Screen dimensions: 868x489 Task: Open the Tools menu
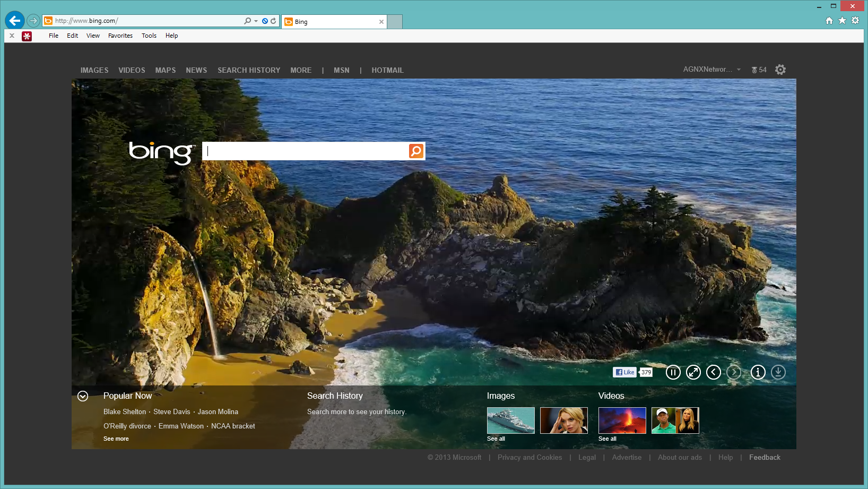click(149, 36)
